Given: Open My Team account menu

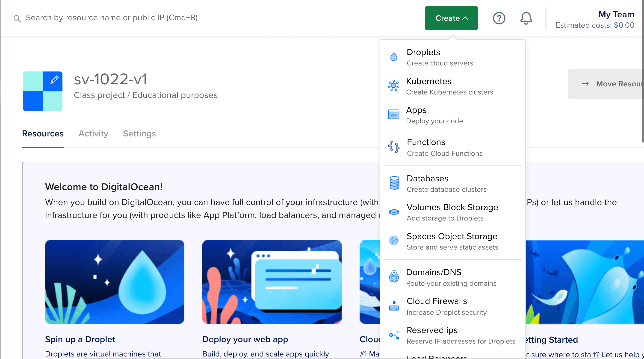Looking at the screenshot, I should coord(595,19).
